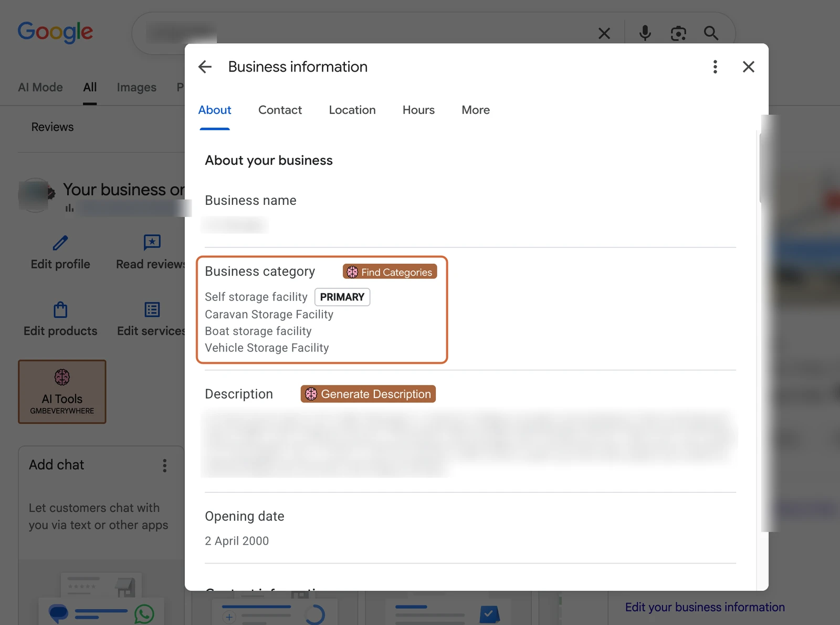Select Boat storage facility category
The width and height of the screenshot is (840, 625).
click(x=258, y=331)
